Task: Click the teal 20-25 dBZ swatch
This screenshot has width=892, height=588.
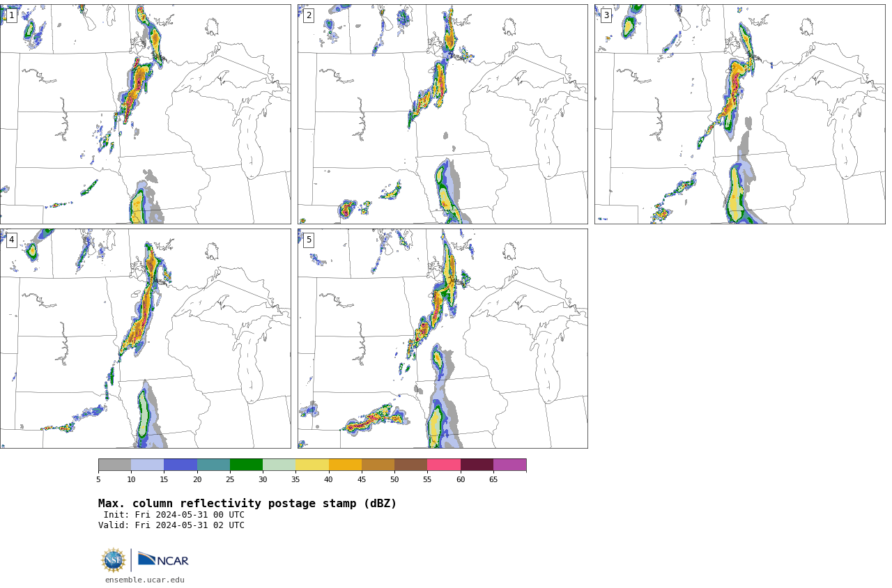Action: point(213,465)
